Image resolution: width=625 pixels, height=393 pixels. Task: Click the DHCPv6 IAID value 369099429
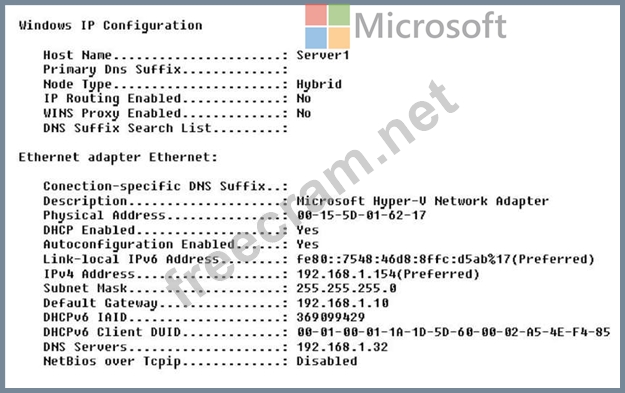pos(331,317)
